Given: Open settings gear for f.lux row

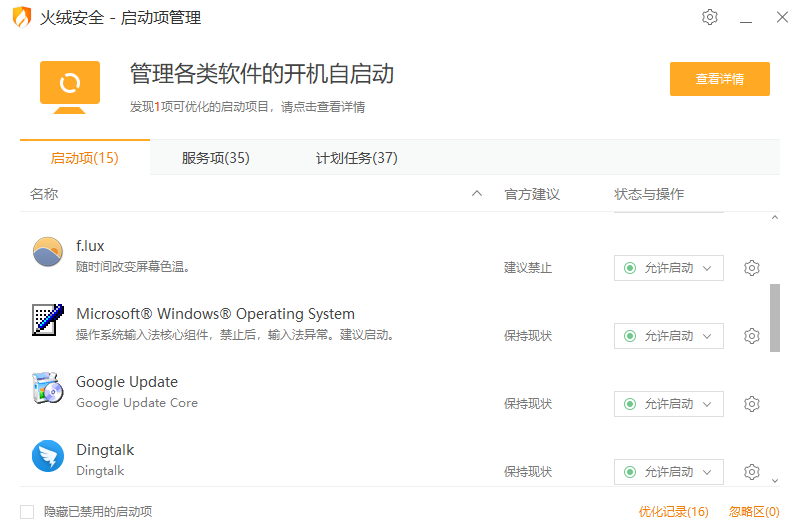Looking at the screenshot, I should pos(752,268).
